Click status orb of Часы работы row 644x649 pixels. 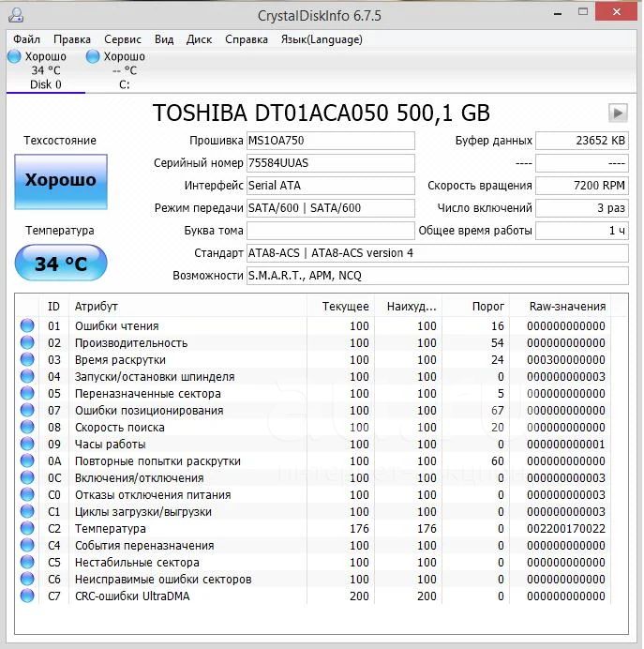click(27, 445)
